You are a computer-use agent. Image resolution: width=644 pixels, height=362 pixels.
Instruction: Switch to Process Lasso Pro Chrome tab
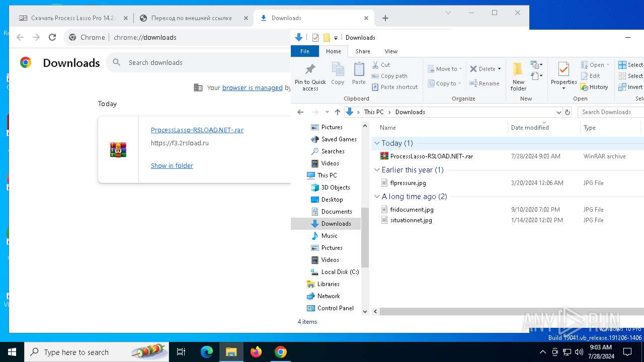(x=73, y=18)
